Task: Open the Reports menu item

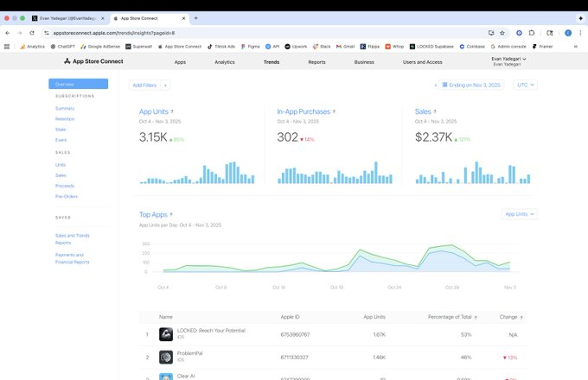Action: point(316,62)
